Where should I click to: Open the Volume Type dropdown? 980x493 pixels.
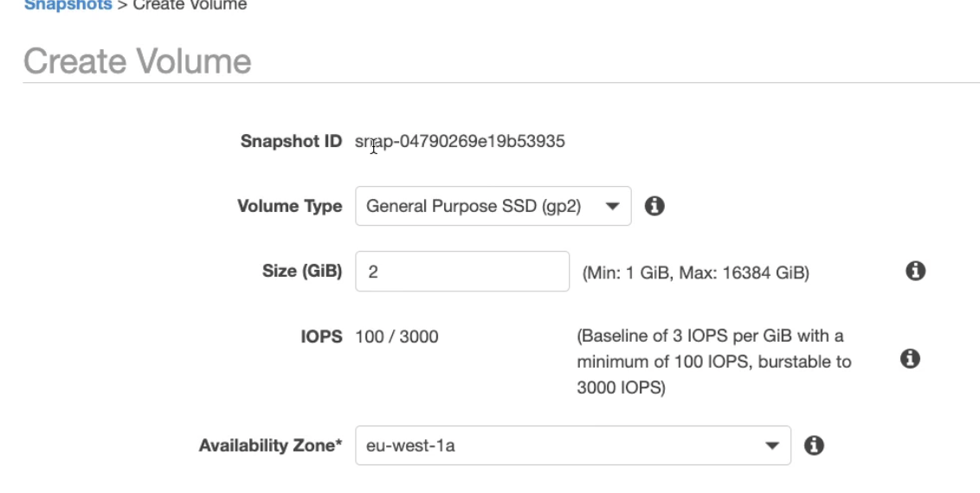pyautogui.click(x=493, y=207)
